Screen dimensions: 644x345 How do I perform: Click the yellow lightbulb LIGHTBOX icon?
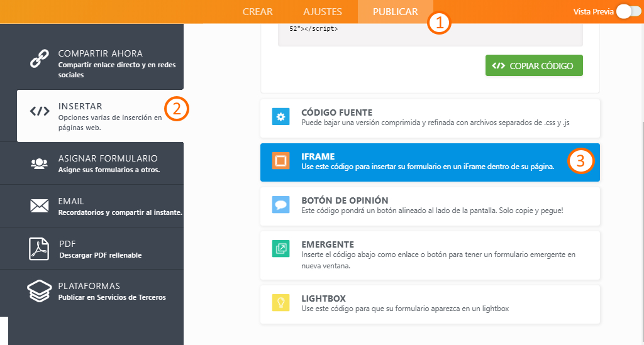pos(281,303)
